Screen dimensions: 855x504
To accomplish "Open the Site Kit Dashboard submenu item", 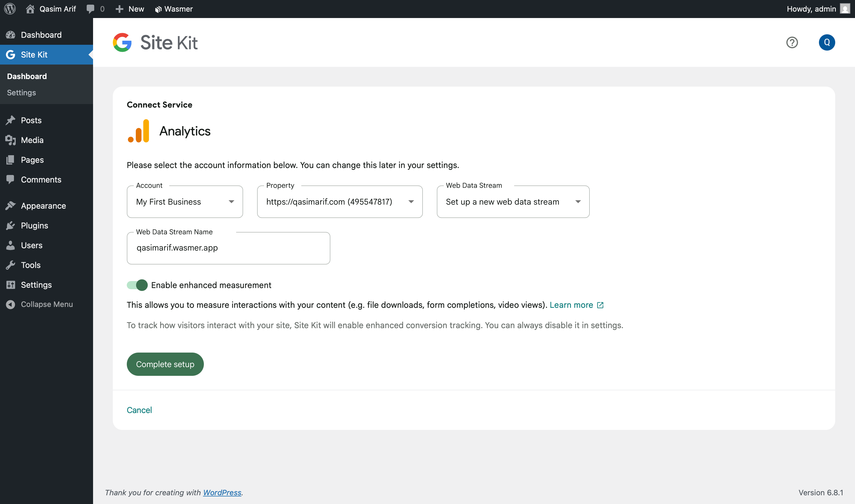I will tap(27, 76).
